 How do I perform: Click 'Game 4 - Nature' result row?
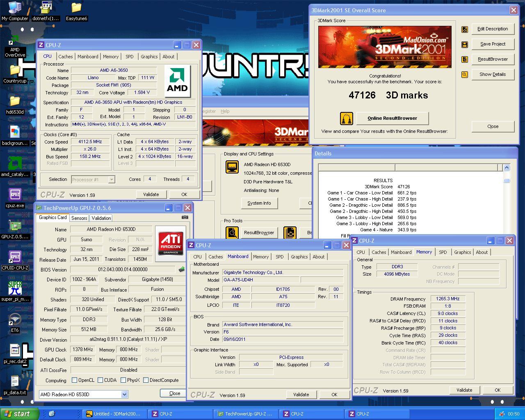pos(388,230)
